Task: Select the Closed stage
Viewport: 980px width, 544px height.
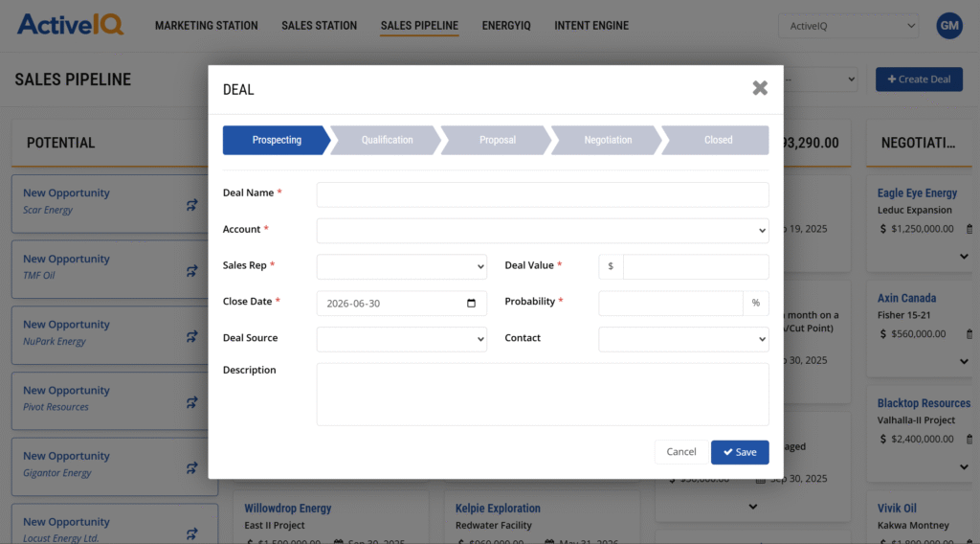Action: [x=718, y=140]
